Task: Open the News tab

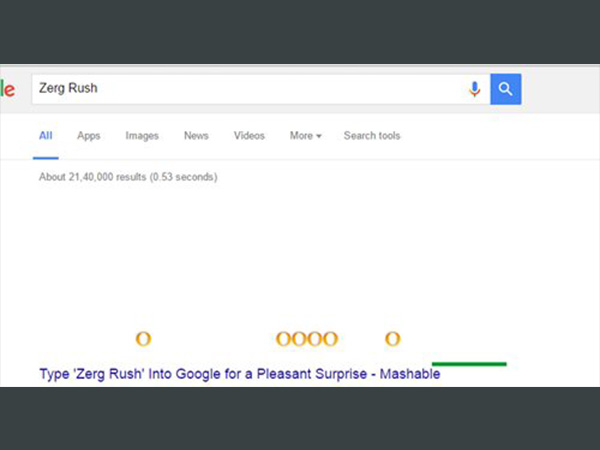Action: [x=196, y=135]
